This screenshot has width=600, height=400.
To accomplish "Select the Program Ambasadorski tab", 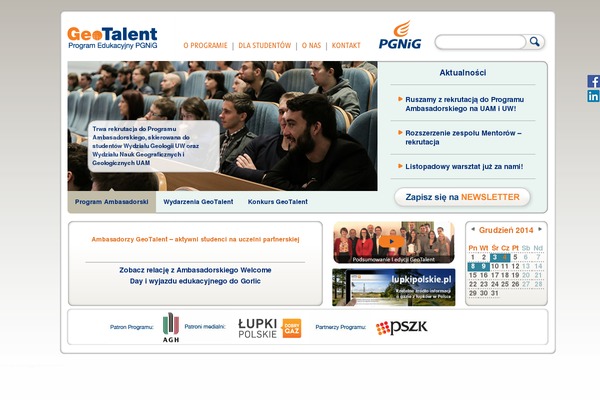I will (112, 202).
